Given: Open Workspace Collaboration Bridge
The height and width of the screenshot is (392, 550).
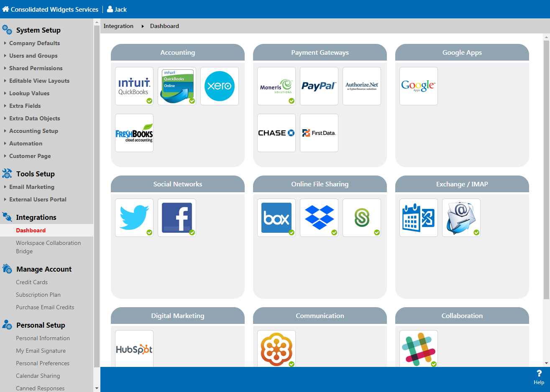Looking at the screenshot, I should pyautogui.click(x=48, y=247).
